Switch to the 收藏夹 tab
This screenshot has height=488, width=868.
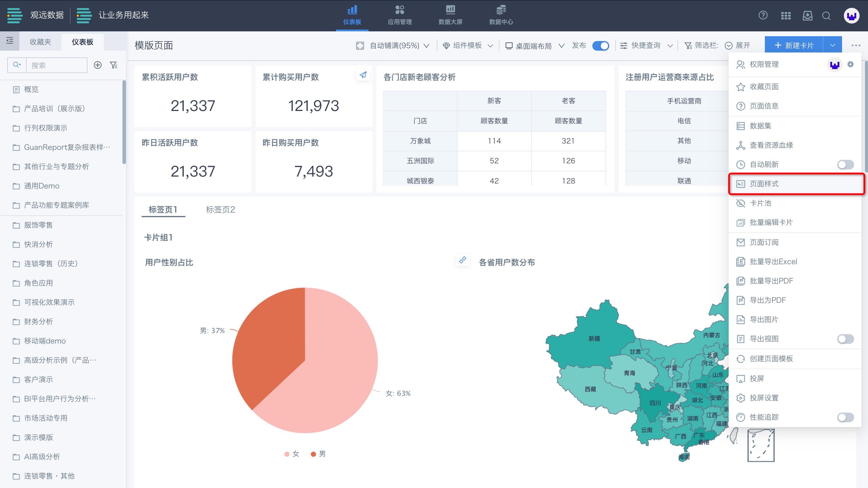point(40,42)
